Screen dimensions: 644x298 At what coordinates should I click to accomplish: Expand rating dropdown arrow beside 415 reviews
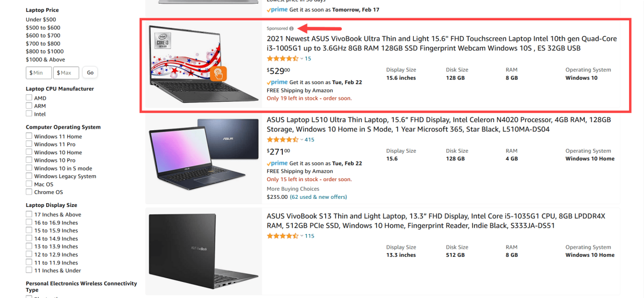302,140
